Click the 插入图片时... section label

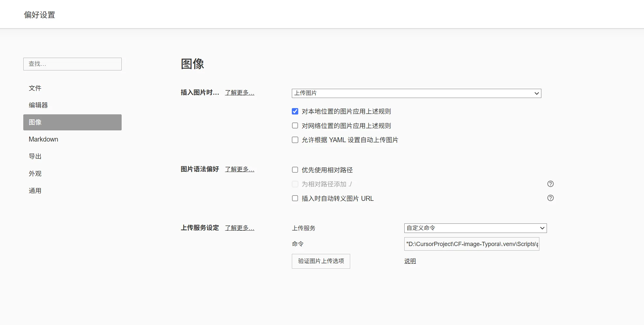(x=200, y=93)
